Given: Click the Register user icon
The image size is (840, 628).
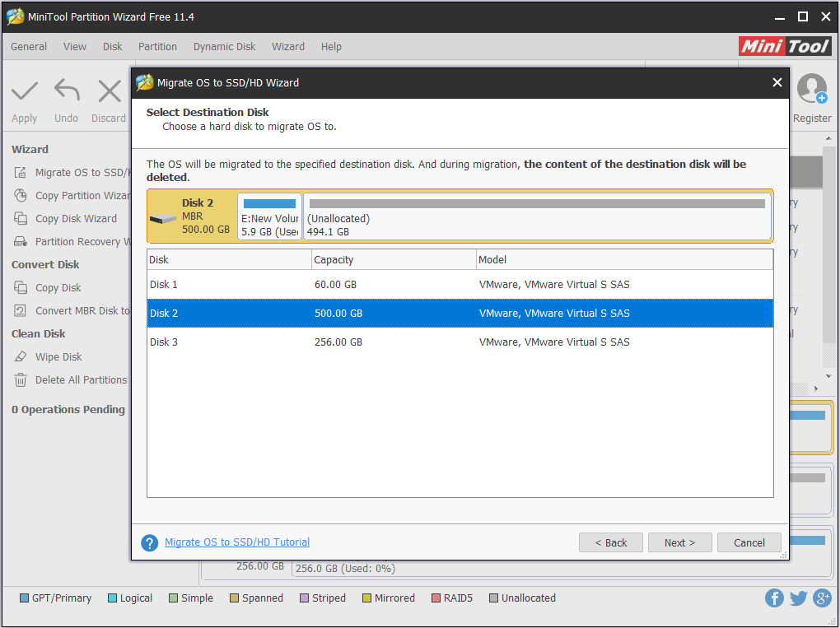Looking at the screenshot, I should 812,88.
